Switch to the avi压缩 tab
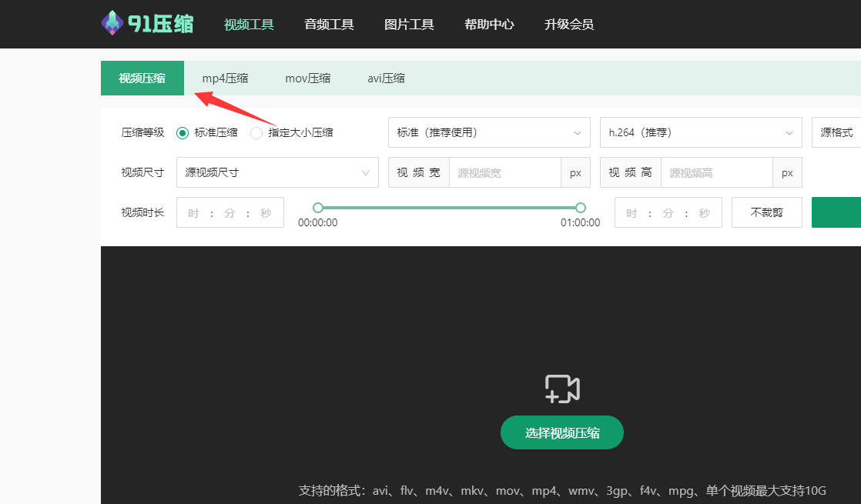 (x=386, y=78)
